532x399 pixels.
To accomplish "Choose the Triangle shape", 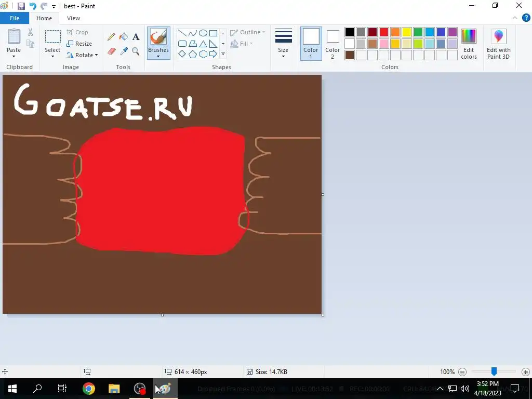I will point(203,44).
